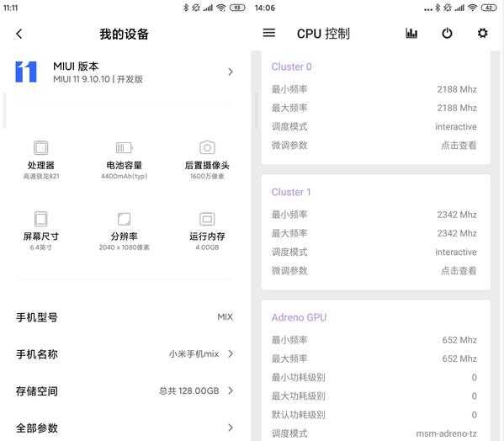Screen dimensions: 504x441
Task: Change Cluster 1 interactive governor
Action: click(x=456, y=252)
